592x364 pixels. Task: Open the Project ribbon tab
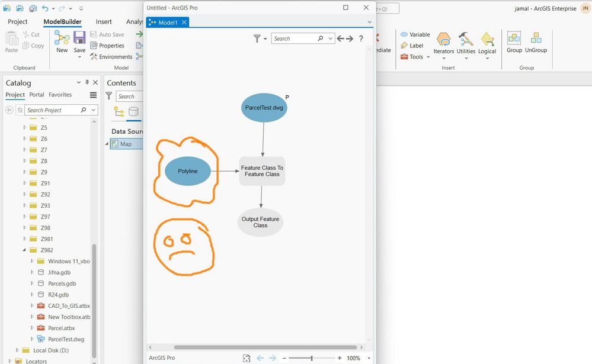pyautogui.click(x=17, y=22)
